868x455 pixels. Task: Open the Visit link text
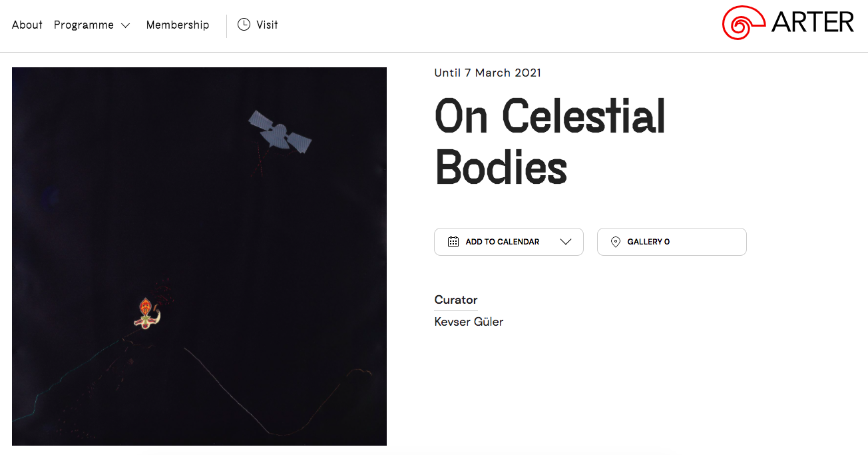[267, 25]
